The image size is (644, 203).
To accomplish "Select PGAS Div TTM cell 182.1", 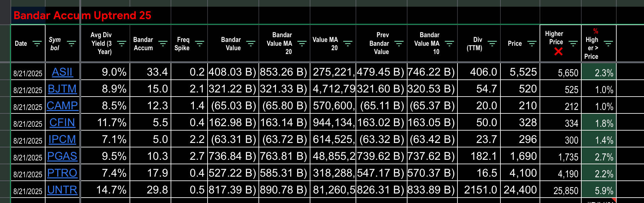I will [x=479, y=156].
